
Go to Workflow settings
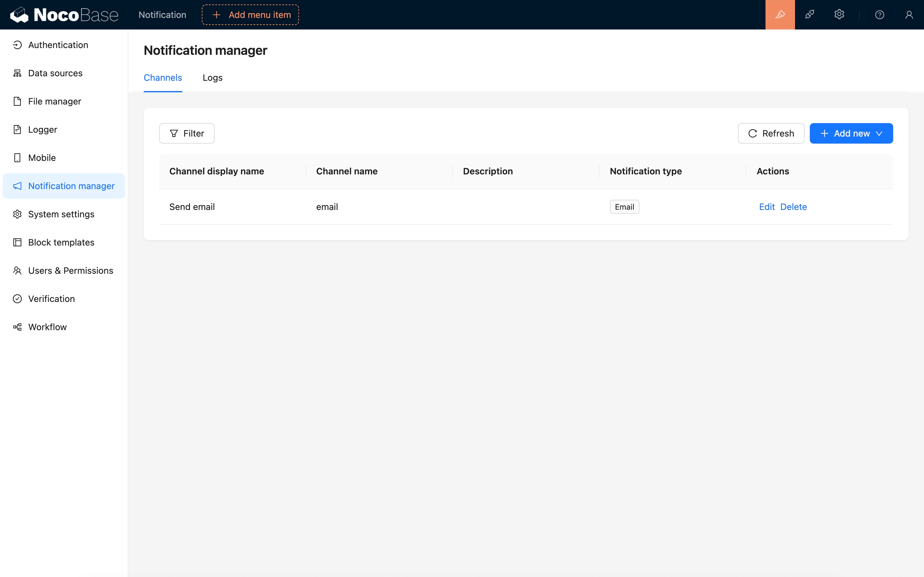tap(47, 327)
